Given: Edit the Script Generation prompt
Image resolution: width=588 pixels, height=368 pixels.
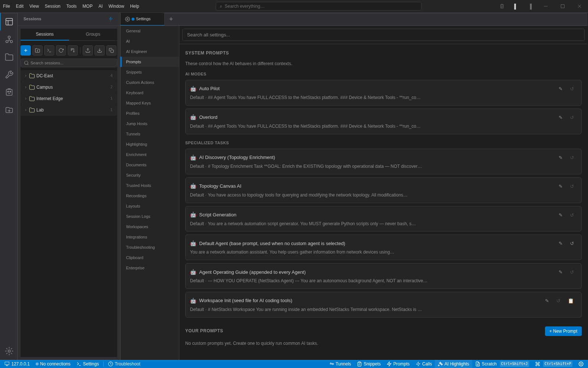Looking at the screenshot, I should (560, 215).
